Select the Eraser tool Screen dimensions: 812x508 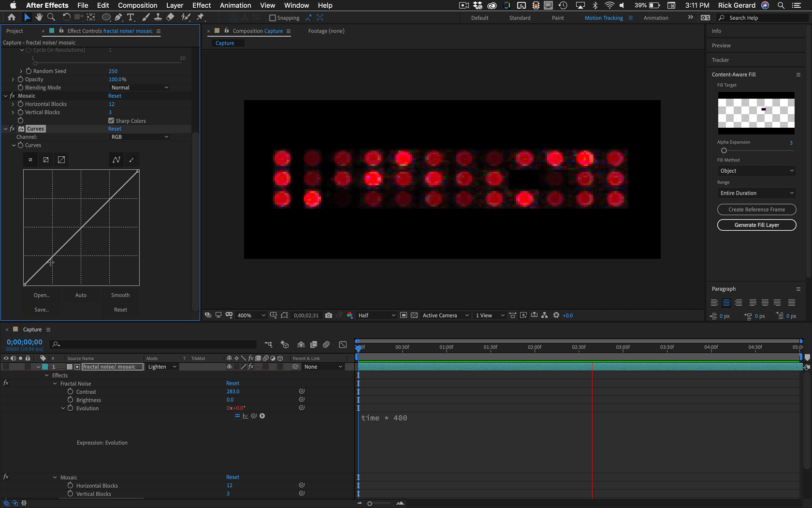coord(170,17)
